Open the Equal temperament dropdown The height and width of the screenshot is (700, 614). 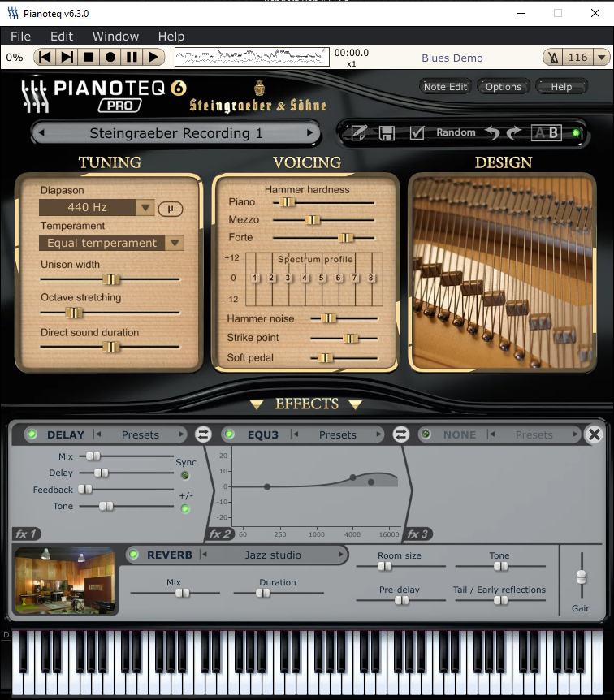(111, 243)
